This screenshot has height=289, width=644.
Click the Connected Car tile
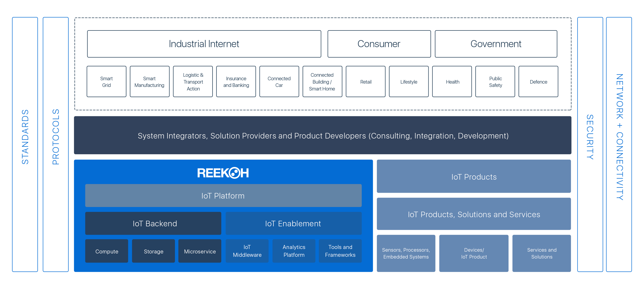tap(279, 82)
